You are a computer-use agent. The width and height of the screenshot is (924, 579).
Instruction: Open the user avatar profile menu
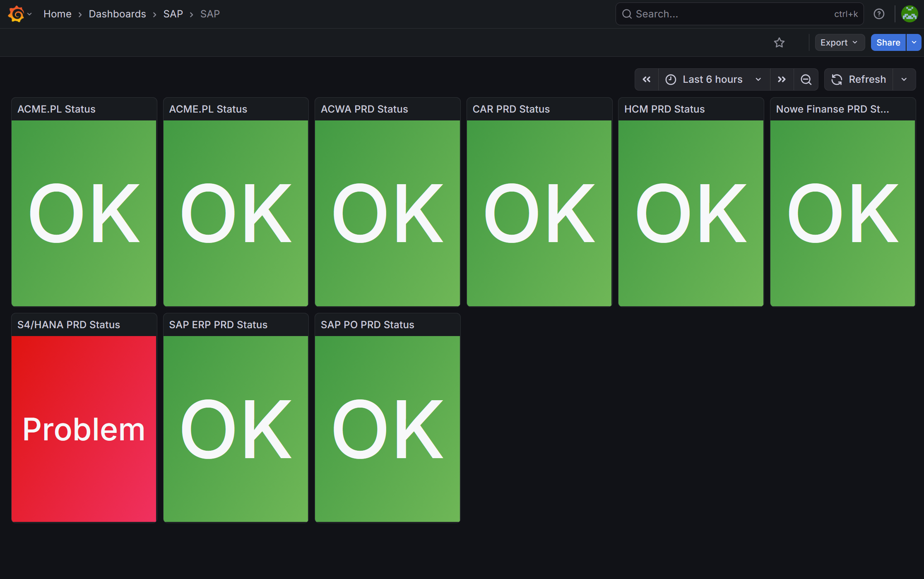pyautogui.click(x=910, y=14)
